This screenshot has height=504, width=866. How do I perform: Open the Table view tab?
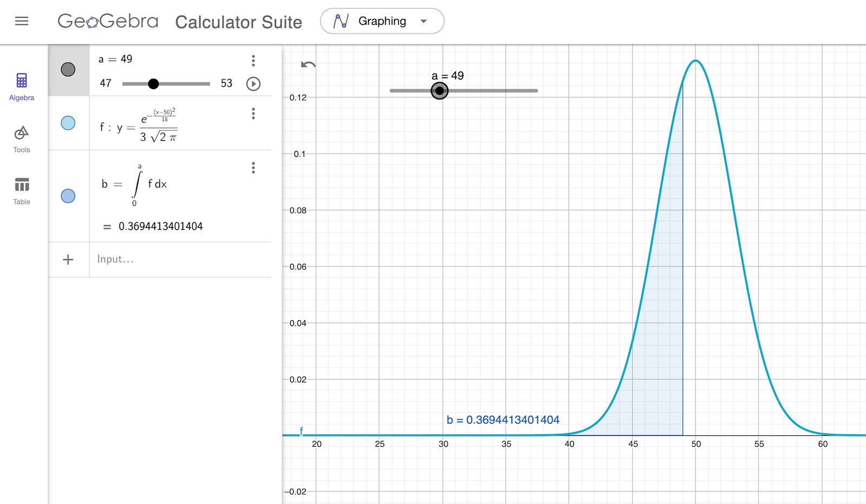point(22,191)
